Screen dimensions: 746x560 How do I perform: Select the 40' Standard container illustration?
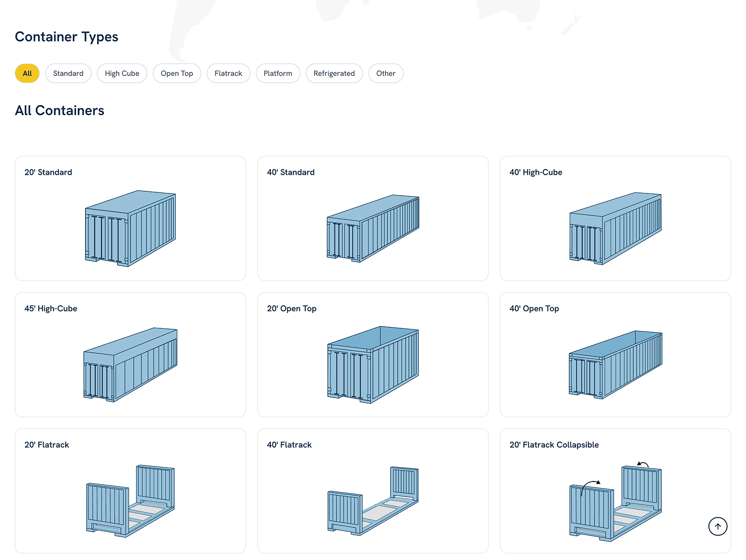point(373,228)
